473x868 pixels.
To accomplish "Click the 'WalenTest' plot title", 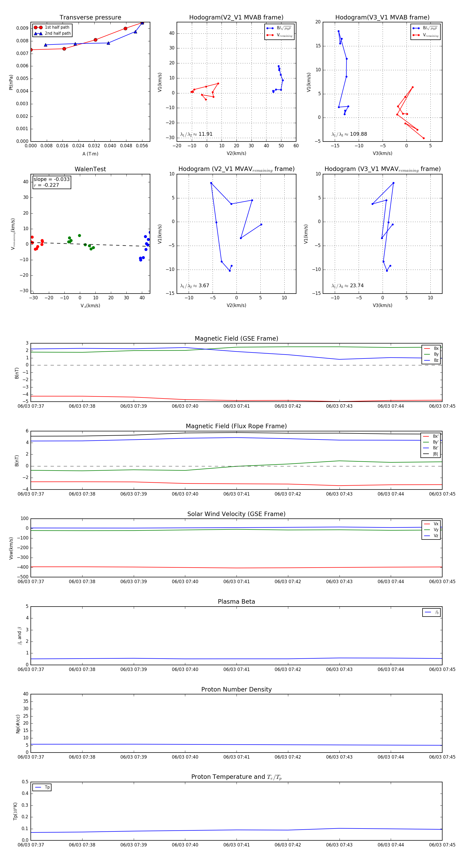I will pyautogui.click(x=90, y=169).
